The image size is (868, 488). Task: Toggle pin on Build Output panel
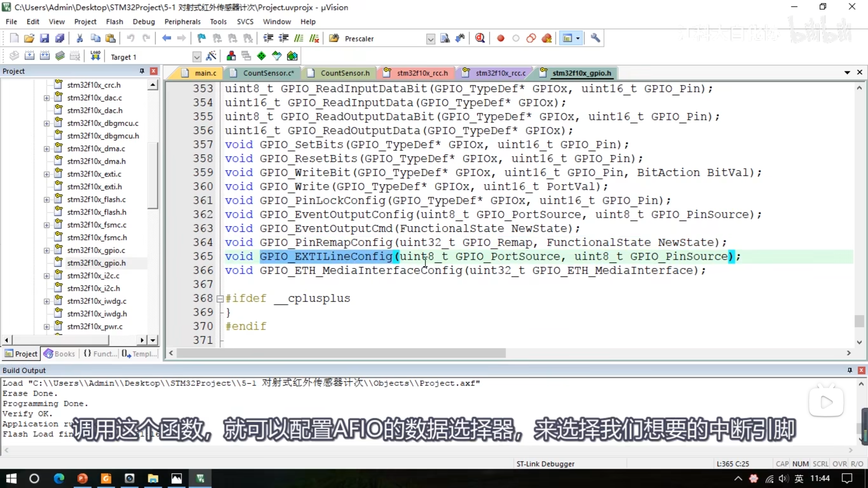click(x=849, y=370)
